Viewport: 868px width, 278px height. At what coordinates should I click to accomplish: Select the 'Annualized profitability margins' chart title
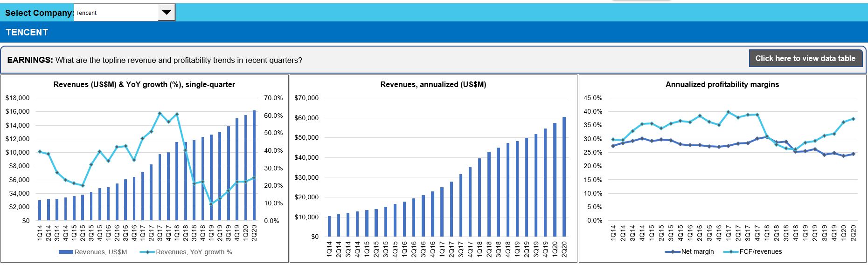pos(722,84)
